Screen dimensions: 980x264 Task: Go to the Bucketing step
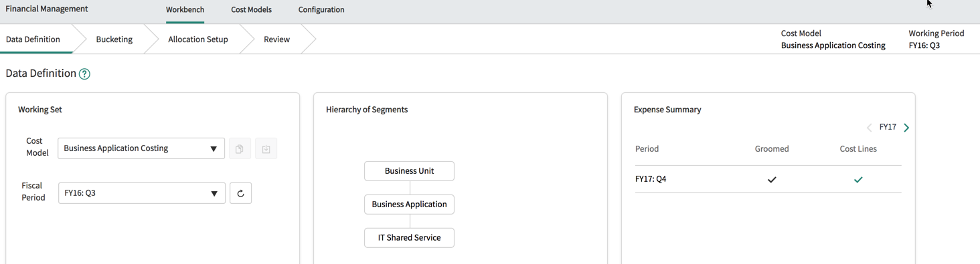tap(114, 39)
